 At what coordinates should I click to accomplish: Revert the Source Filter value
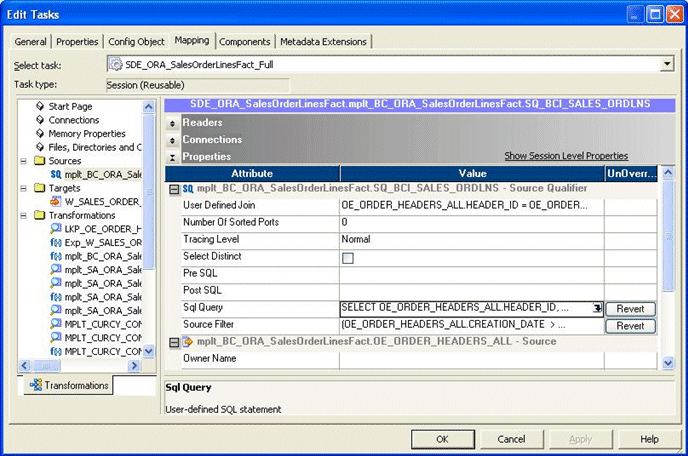click(631, 326)
